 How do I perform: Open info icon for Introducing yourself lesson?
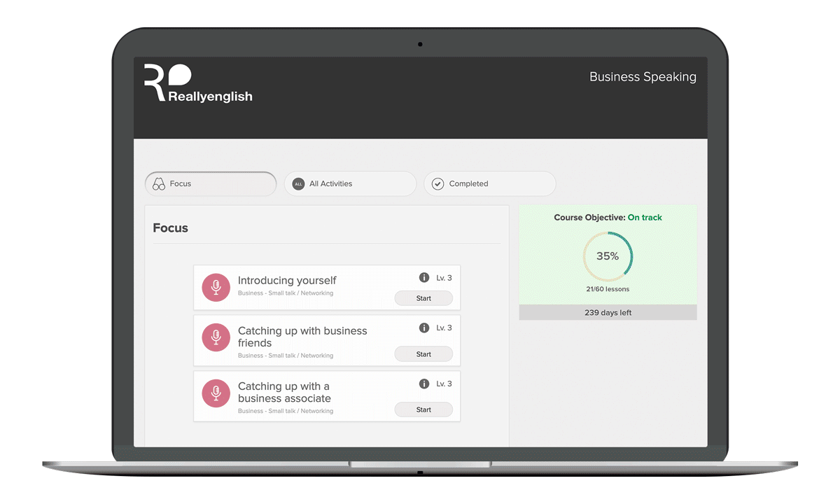coord(423,278)
